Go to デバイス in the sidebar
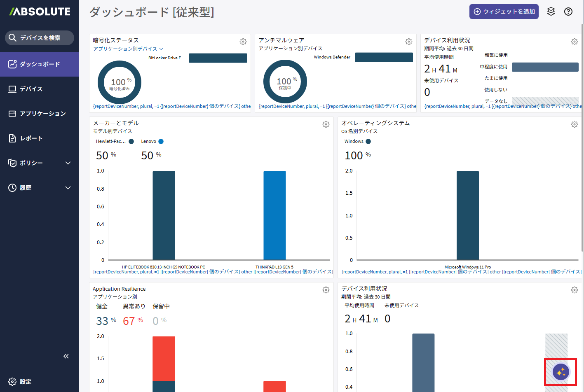This screenshot has height=392, width=584. pyautogui.click(x=31, y=89)
